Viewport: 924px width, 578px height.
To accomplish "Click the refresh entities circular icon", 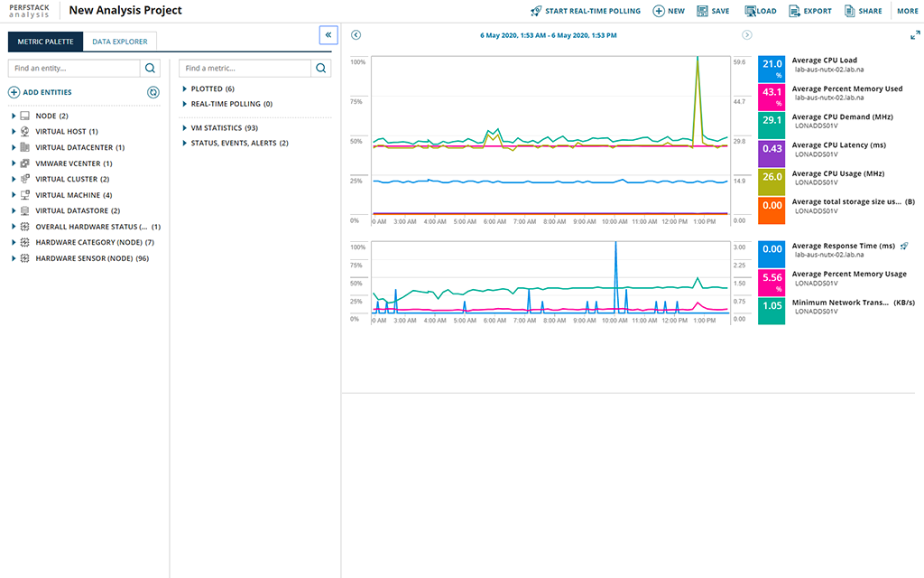I will tap(153, 92).
